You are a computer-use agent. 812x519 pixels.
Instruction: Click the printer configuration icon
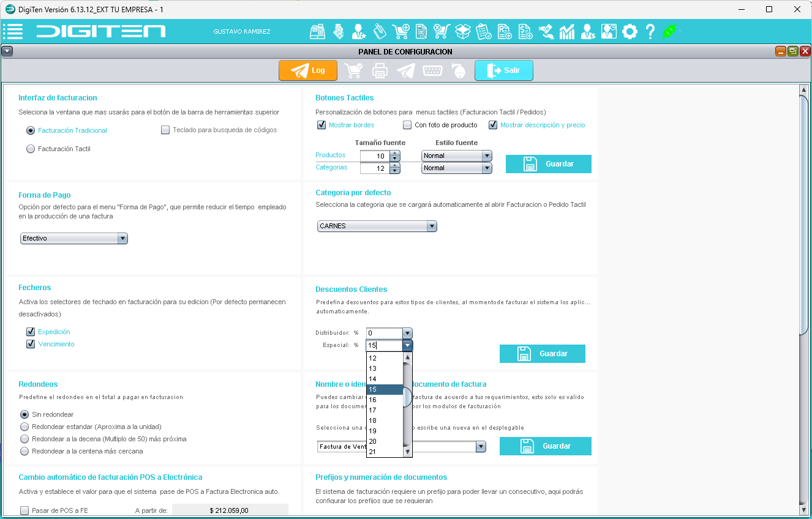click(380, 71)
